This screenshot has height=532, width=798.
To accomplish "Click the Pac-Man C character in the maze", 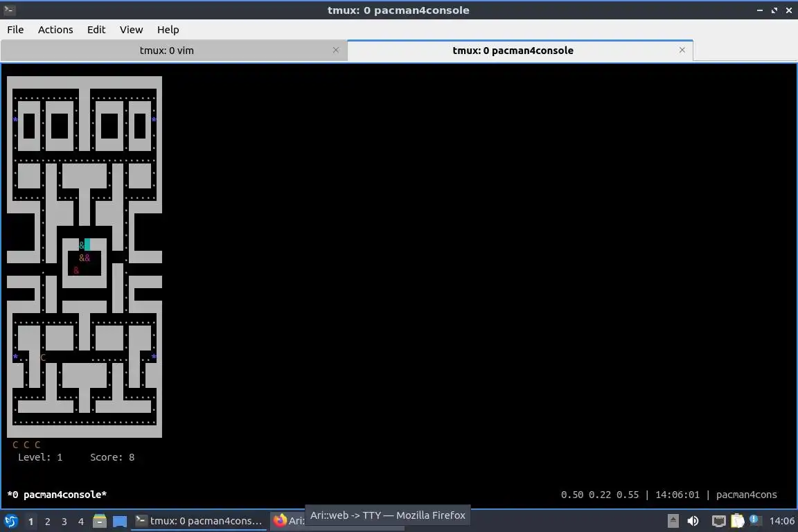I will coord(43,357).
